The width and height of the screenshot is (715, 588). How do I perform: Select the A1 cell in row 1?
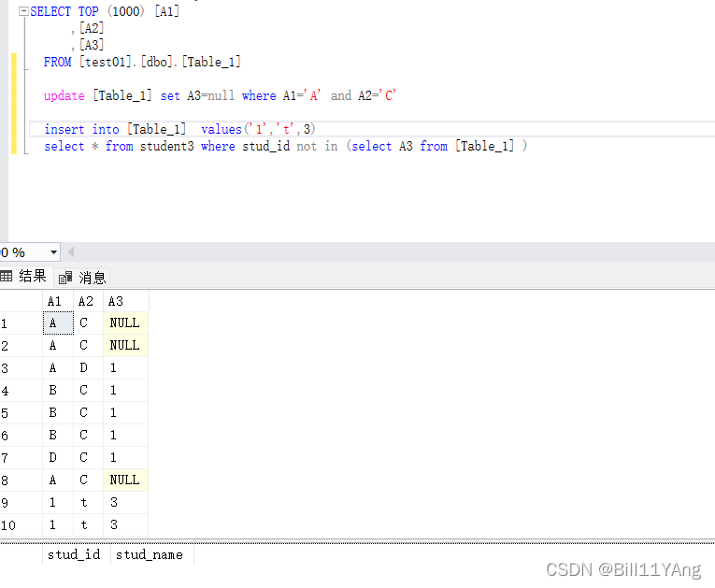pos(58,323)
